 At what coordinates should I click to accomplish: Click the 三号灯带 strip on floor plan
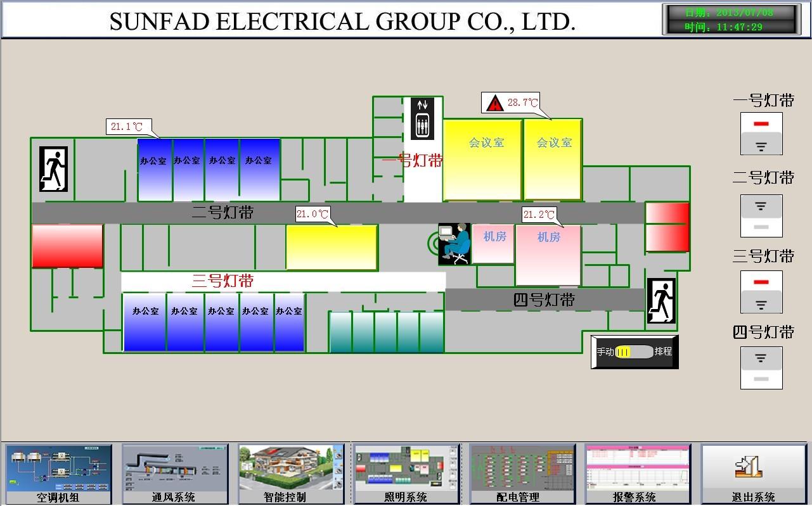point(283,281)
